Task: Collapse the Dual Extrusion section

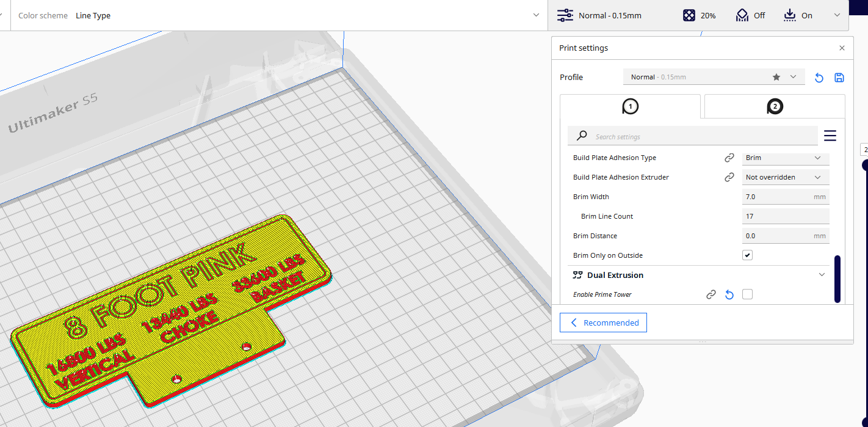Action: pos(822,274)
